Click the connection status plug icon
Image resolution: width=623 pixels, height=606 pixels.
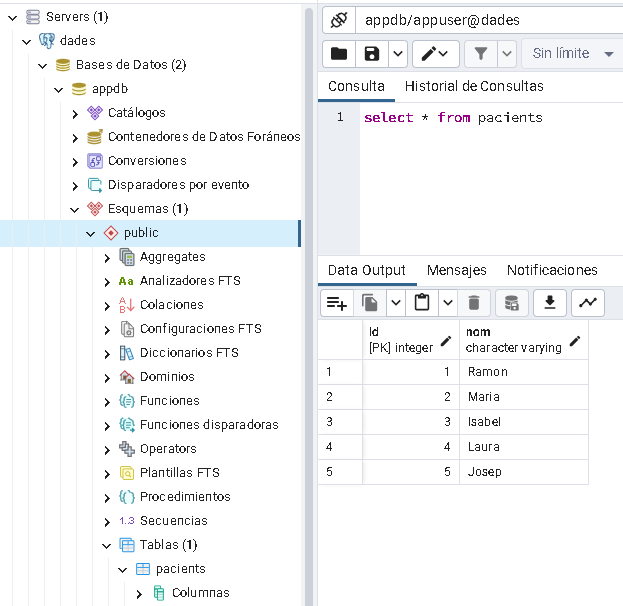point(338,20)
